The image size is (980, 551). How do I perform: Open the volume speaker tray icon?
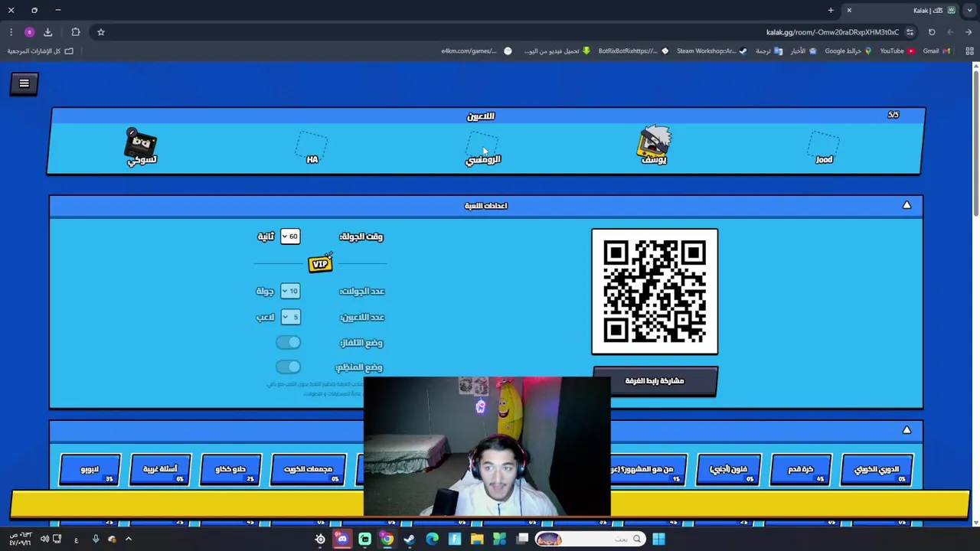44,540
